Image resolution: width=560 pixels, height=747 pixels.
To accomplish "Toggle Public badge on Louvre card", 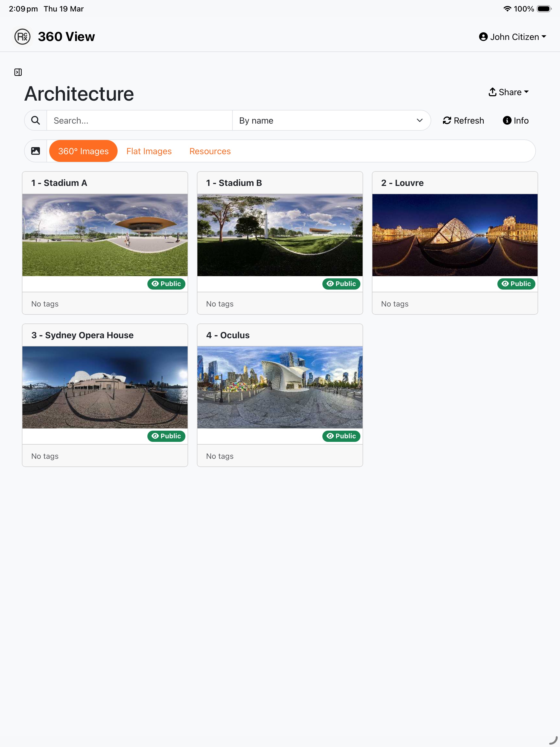I will click(x=516, y=284).
